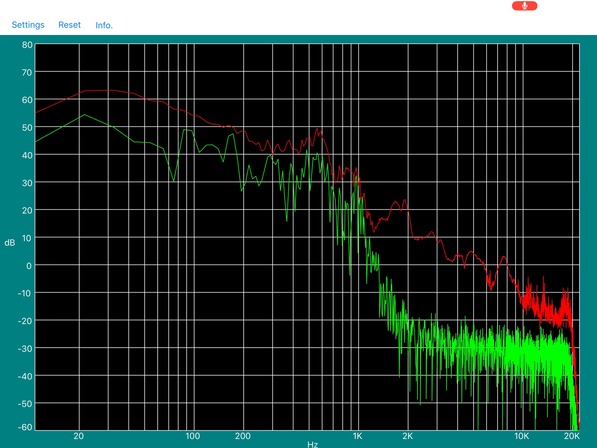Tap the red microphone recording indicator
The image size is (597, 448).
(524, 6)
